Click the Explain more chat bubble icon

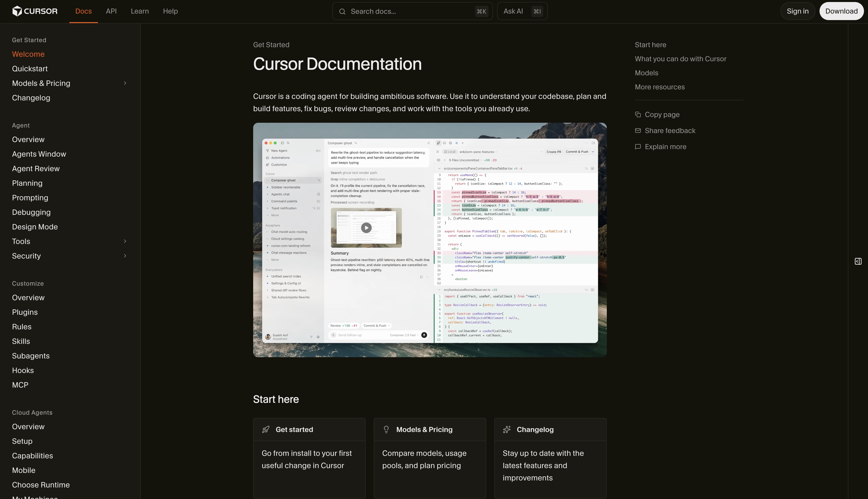pyautogui.click(x=638, y=147)
